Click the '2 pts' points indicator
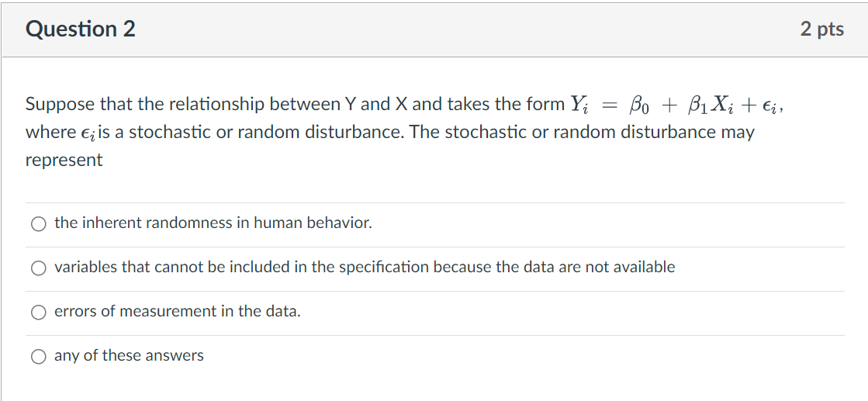The height and width of the screenshot is (401, 868). 822,29
